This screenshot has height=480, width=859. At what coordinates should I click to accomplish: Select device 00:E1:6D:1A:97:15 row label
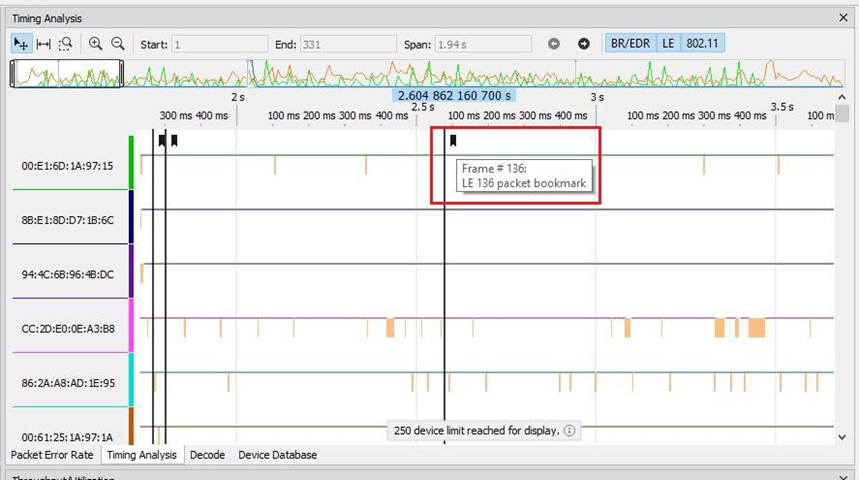[67, 165]
